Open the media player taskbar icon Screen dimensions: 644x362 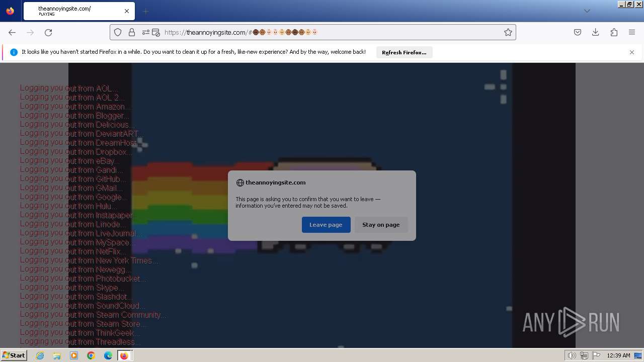tap(74, 355)
